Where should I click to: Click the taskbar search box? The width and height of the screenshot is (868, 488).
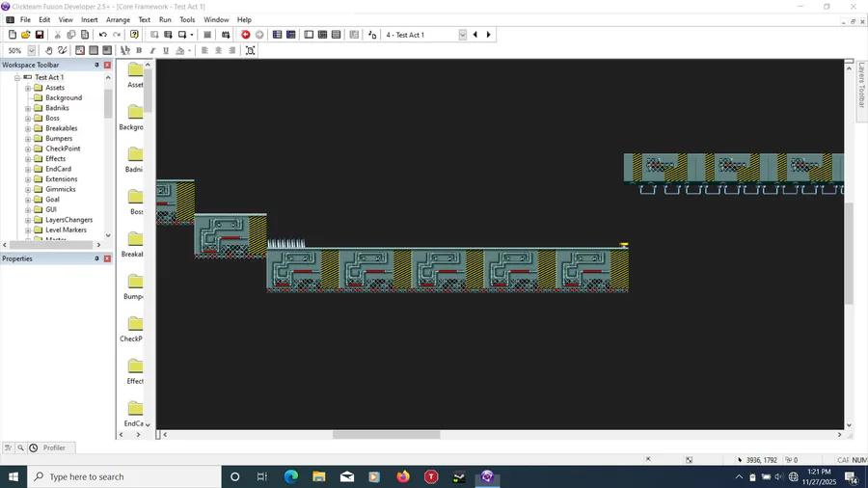(124, 476)
